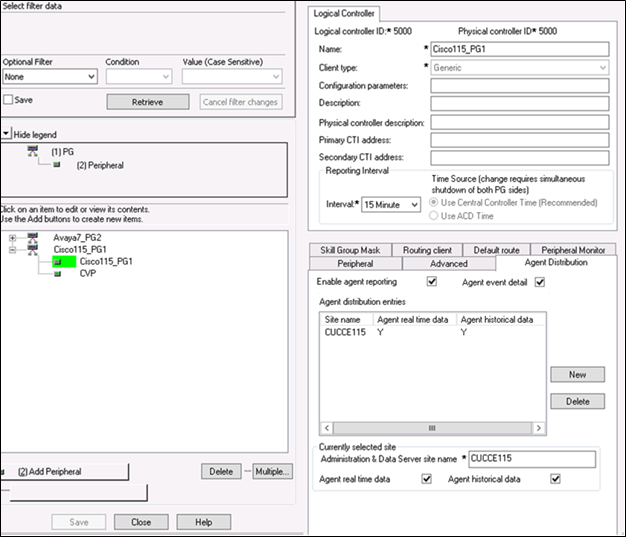This screenshot has width=626, height=537.
Task: Click the Site name column header
Action: 347,319
